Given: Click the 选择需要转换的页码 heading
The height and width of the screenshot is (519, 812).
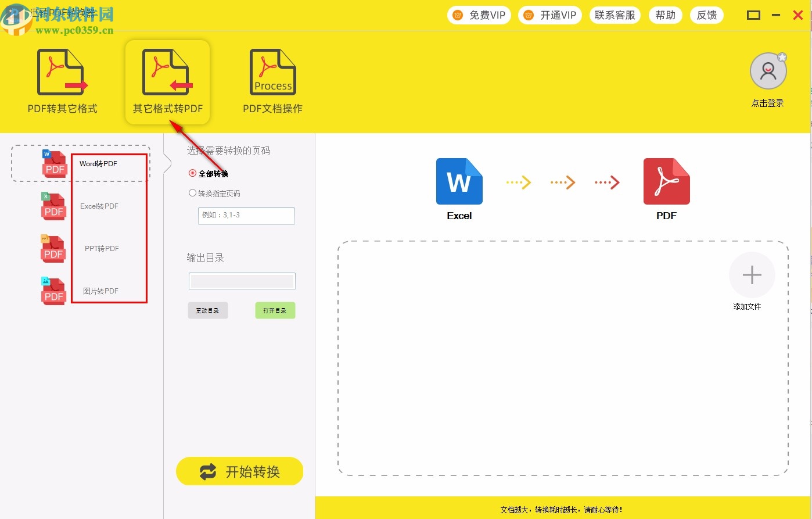Looking at the screenshot, I should (x=229, y=151).
